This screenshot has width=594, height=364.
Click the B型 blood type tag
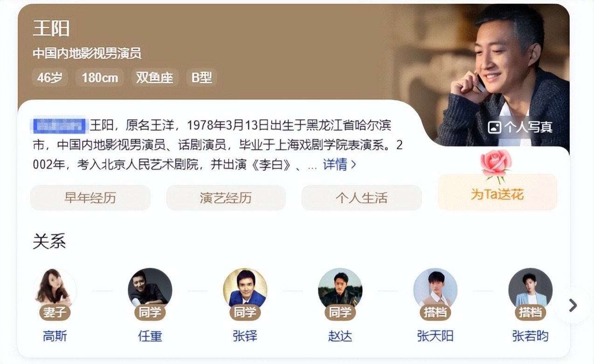[202, 77]
